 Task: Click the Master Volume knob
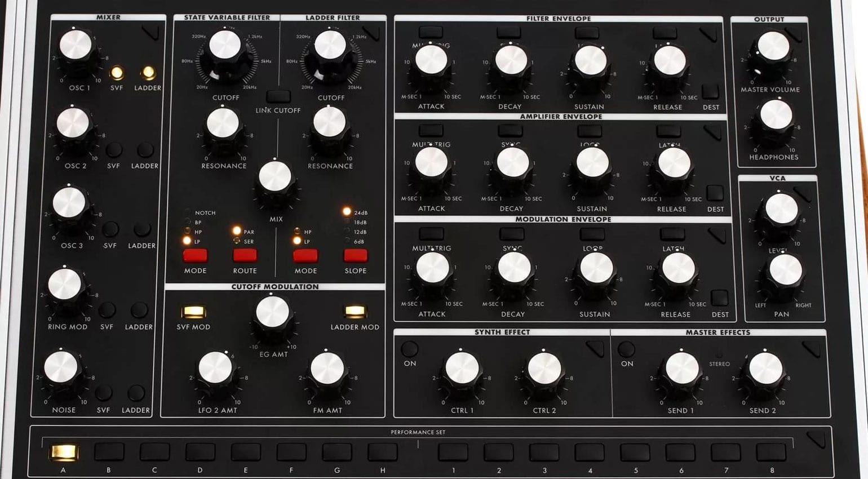[x=773, y=46]
